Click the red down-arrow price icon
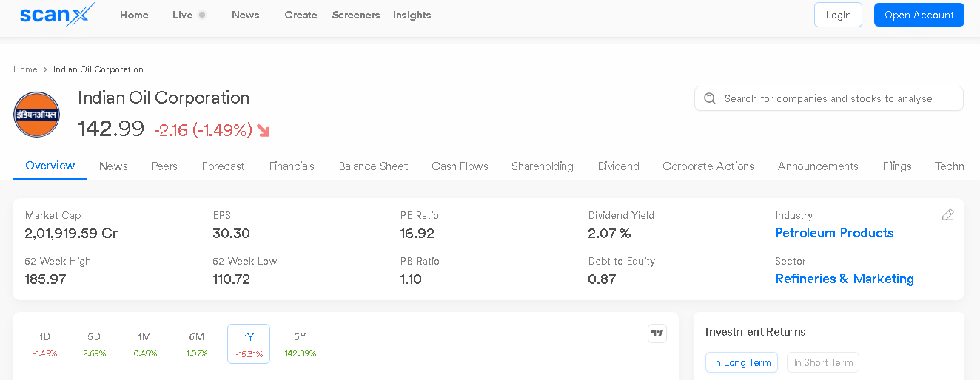The width and height of the screenshot is (980, 380). 264,131
